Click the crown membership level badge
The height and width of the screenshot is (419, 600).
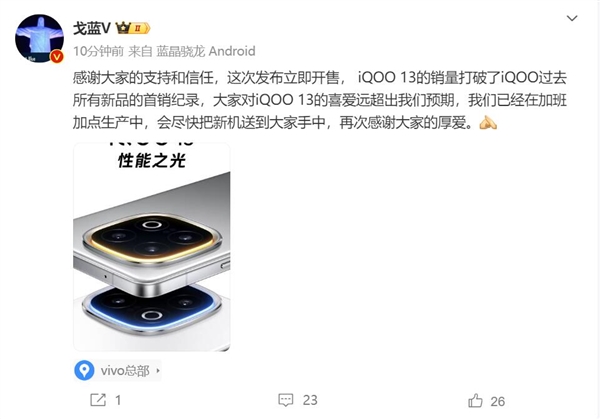(x=133, y=28)
